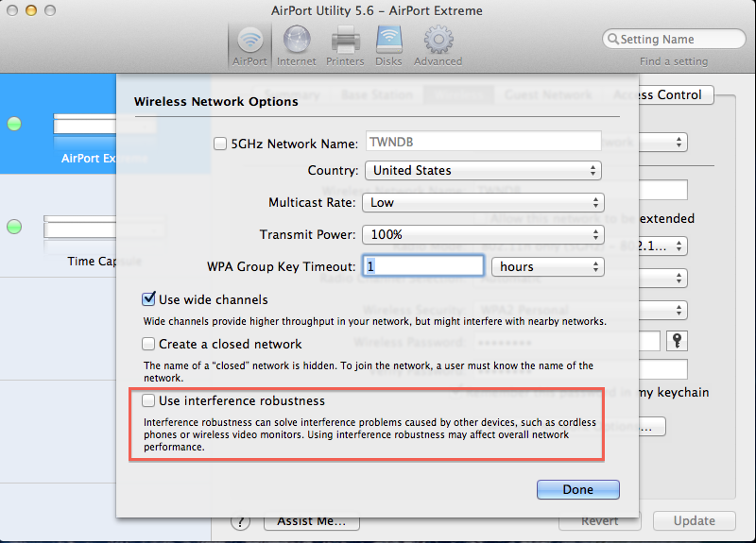Switch to the Access Control tab
The width and height of the screenshot is (756, 543).
click(675, 95)
